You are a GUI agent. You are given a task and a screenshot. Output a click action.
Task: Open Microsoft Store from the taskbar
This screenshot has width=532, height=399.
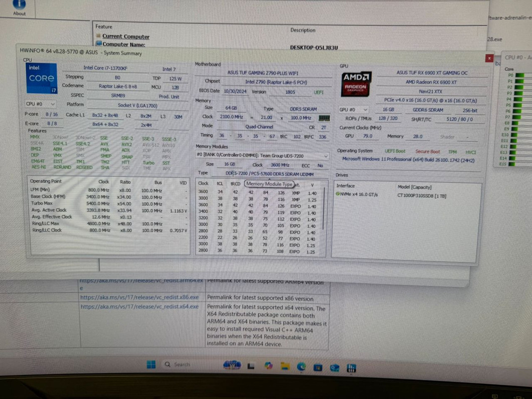click(318, 367)
